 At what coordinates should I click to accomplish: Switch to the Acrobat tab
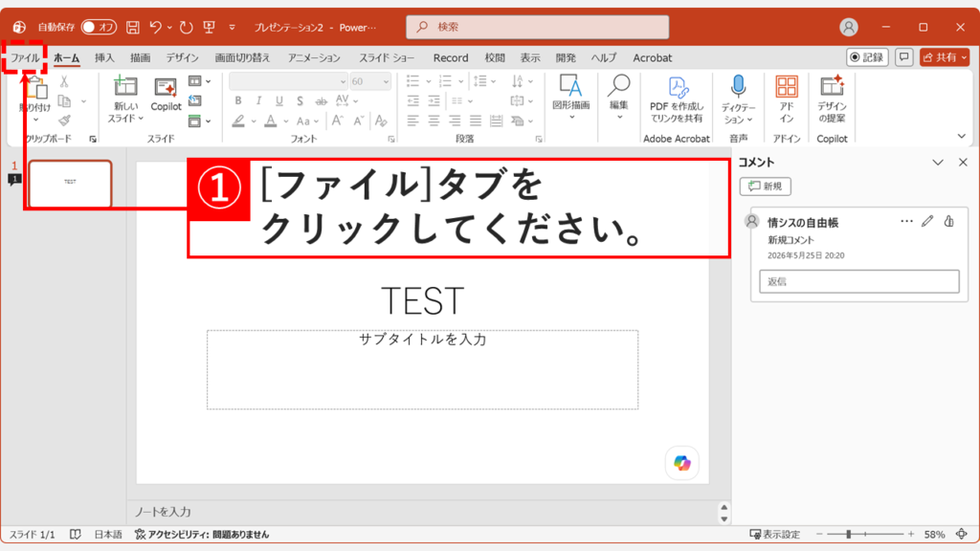[x=652, y=57]
